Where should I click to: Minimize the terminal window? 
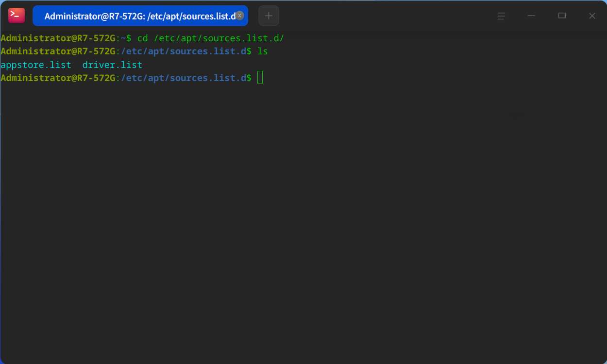[532, 16]
